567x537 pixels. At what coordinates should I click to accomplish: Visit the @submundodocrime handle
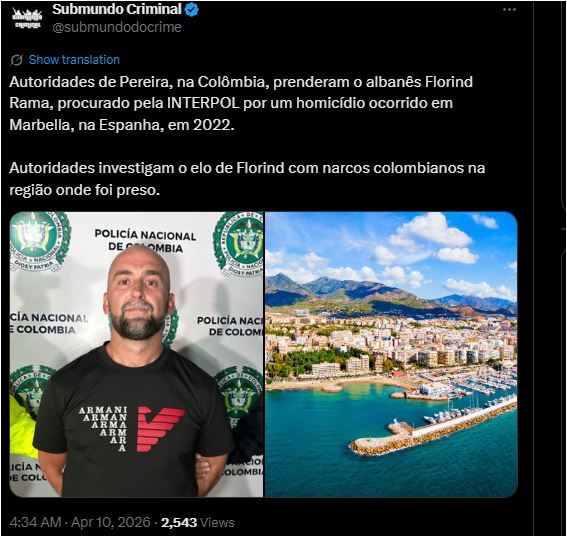click(117, 27)
